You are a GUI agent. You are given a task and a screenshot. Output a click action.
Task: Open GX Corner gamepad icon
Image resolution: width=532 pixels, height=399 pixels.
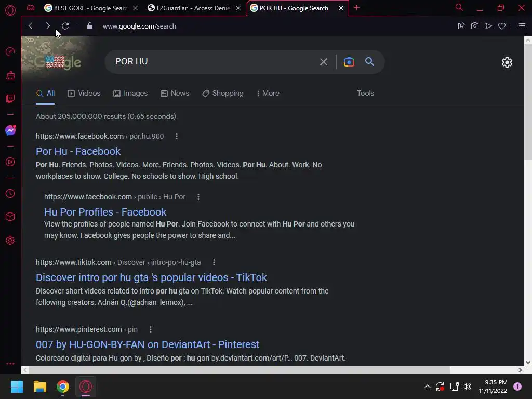pos(31,8)
